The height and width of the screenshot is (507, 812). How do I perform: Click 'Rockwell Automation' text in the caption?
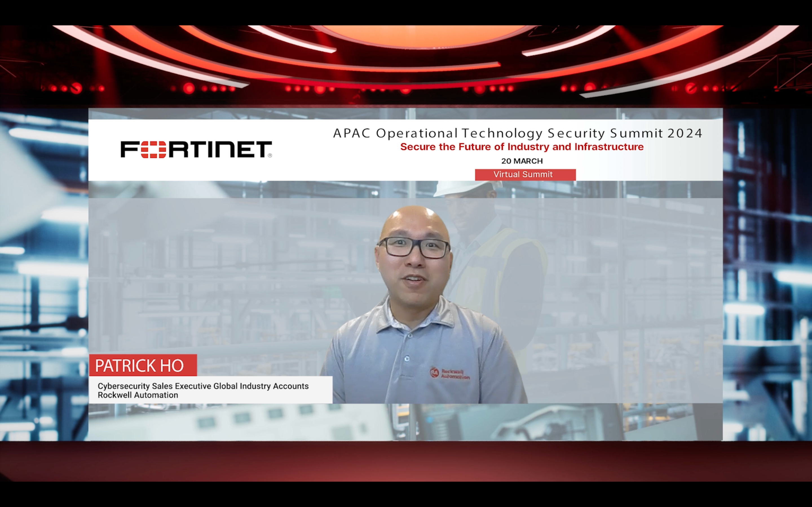coord(138,395)
